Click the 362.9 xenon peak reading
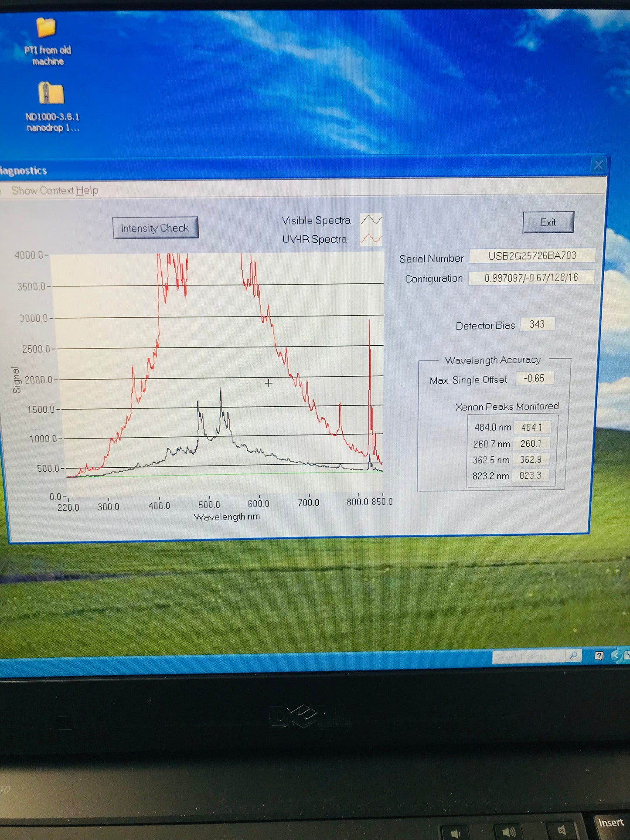630x840 pixels. (x=531, y=459)
